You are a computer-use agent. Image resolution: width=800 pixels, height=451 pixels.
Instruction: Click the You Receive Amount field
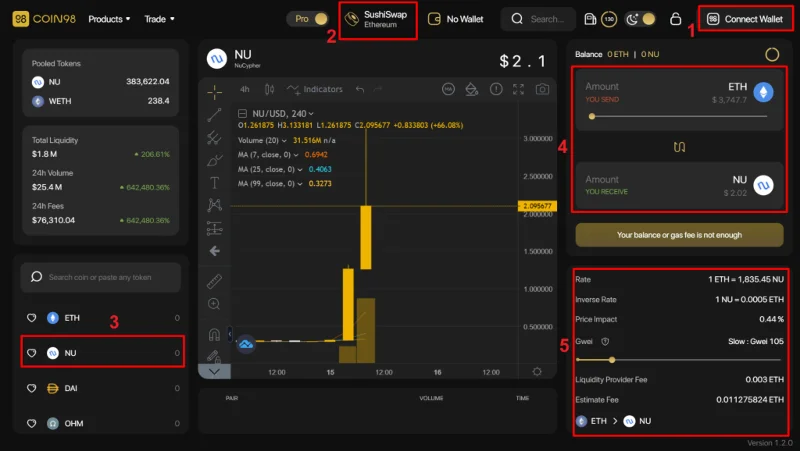coord(602,180)
